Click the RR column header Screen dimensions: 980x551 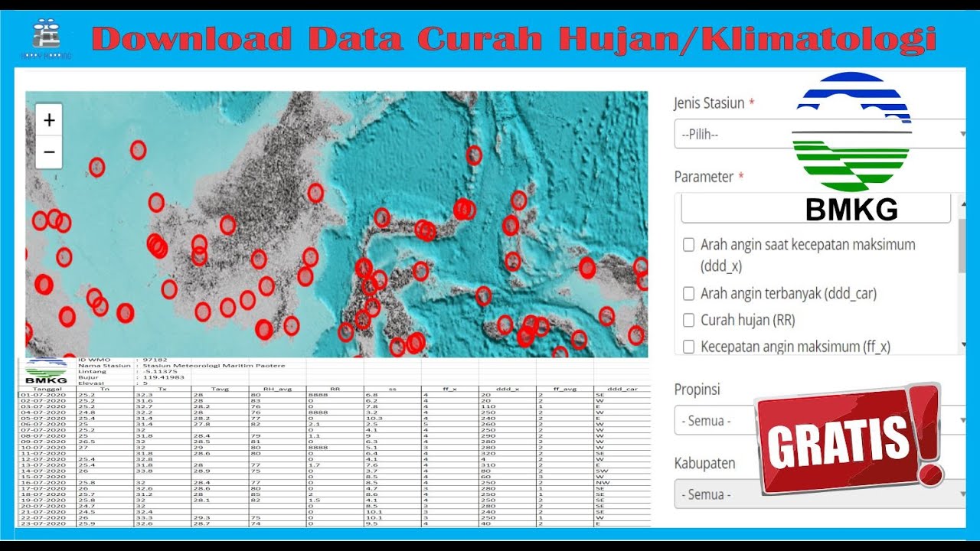pos(335,389)
